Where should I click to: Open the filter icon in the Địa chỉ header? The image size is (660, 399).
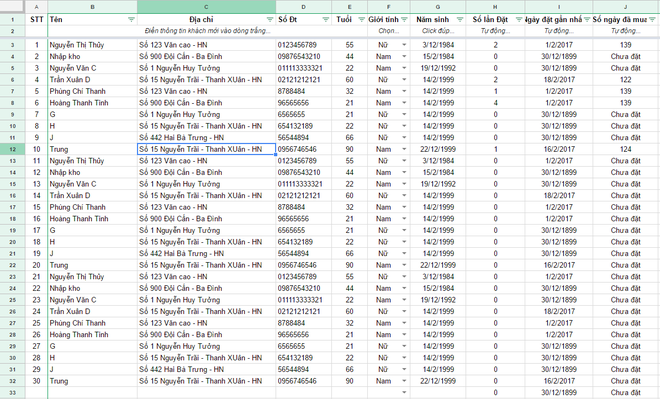pos(270,20)
